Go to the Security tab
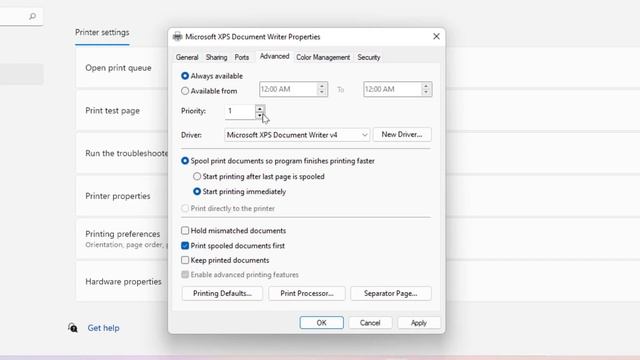Screen dimensions: 640x360 pyautogui.click(x=369, y=57)
